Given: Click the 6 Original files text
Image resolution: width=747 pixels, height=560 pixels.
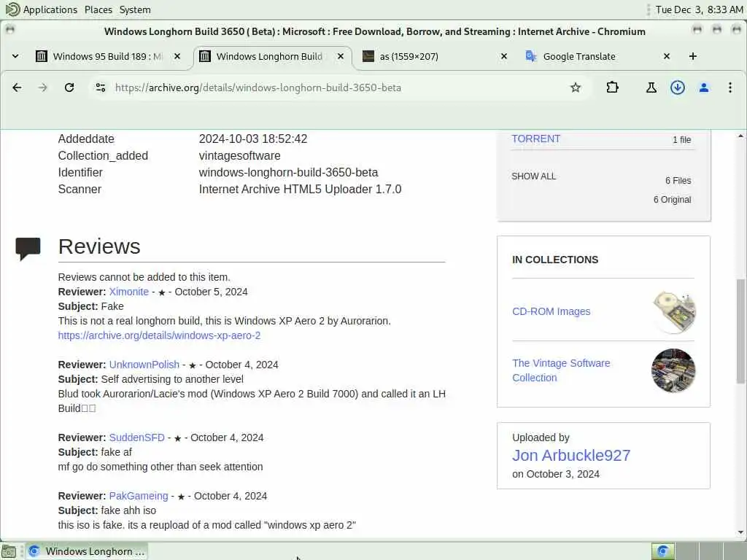Looking at the screenshot, I should 672,200.
